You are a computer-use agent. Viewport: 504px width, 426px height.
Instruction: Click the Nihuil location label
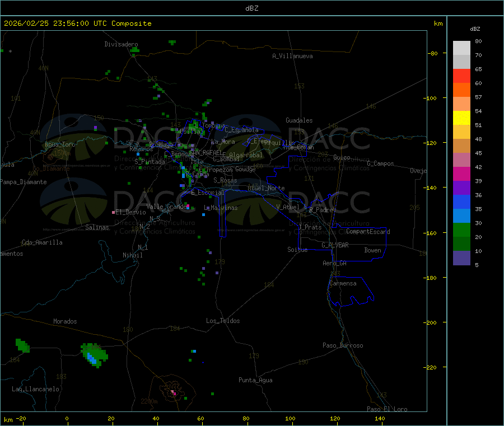pos(133,255)
